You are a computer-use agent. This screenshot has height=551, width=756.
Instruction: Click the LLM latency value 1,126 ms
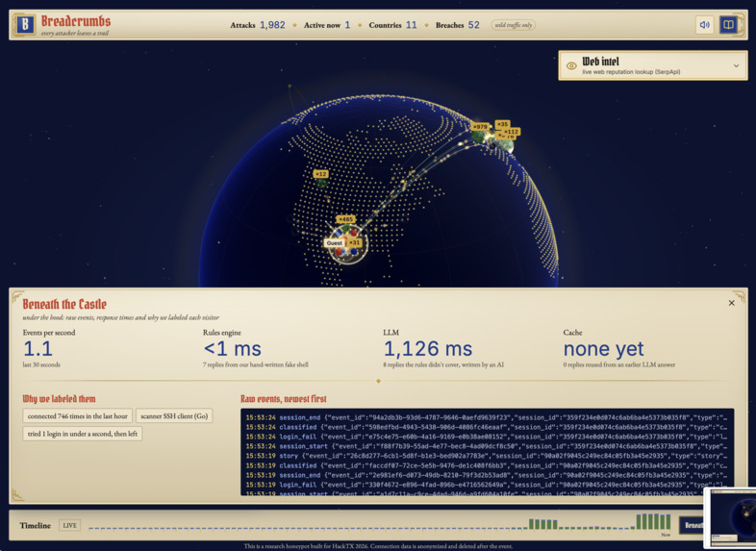coord(428,348)
